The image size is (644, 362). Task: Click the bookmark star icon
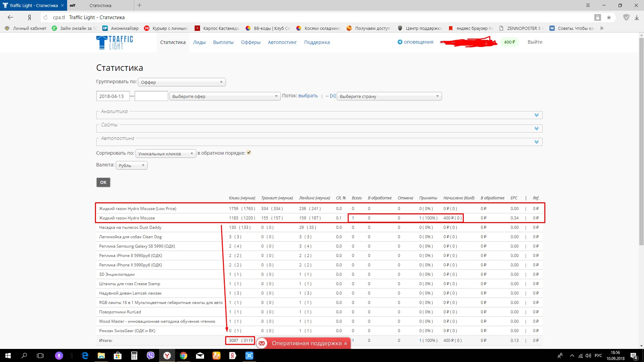pyautogui.click(x=609, y=17)
